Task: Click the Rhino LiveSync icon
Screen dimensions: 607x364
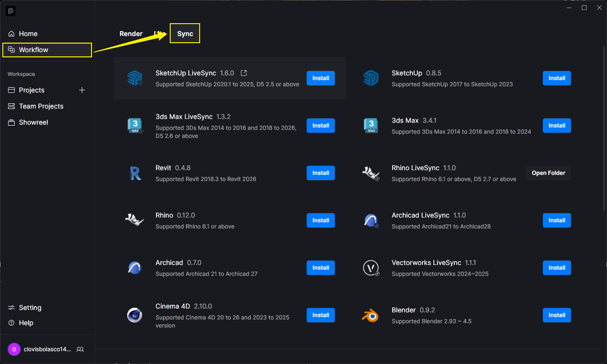Action: pos(371,173)
